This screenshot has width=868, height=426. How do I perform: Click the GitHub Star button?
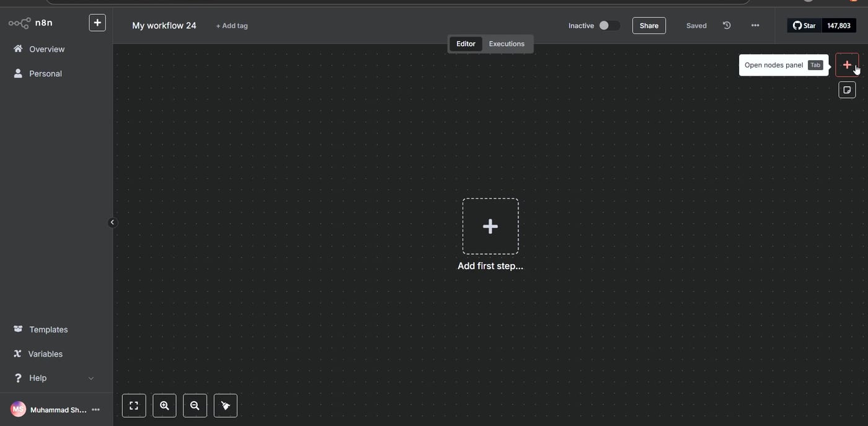[x=804, y=25]
